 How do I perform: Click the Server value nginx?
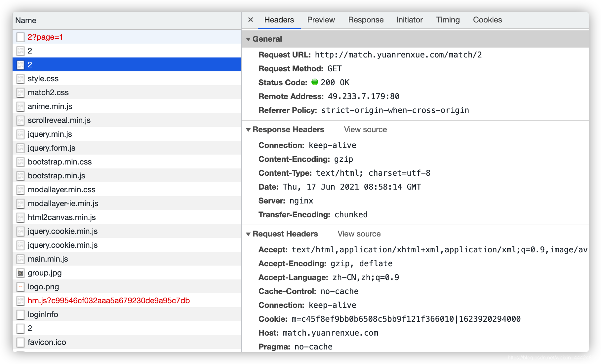click(301, 201)
